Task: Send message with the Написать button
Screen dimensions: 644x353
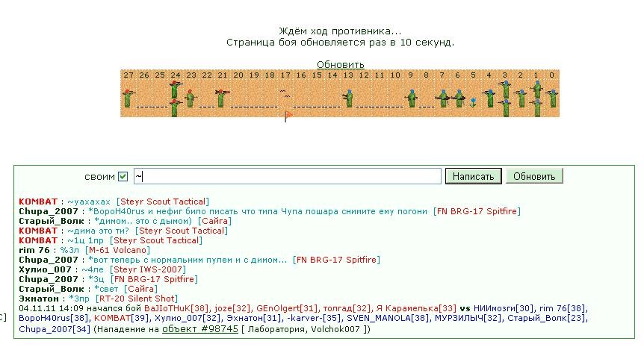Action: 473,176
